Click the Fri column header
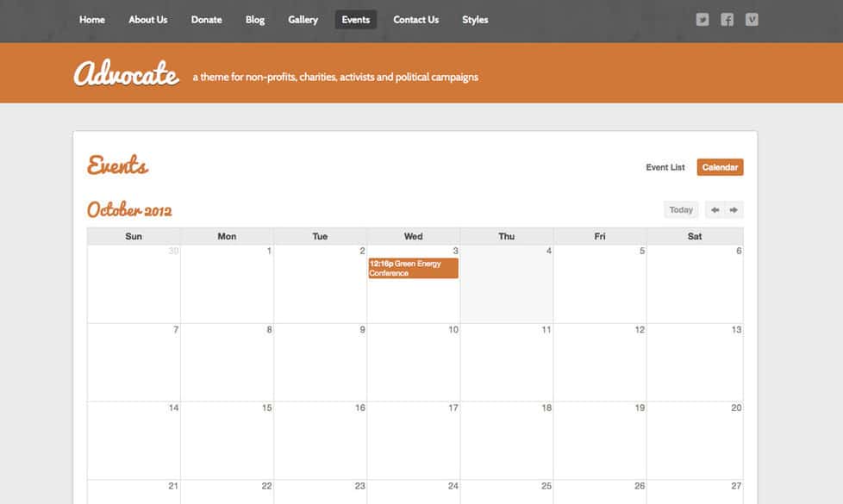Viewport: 843px width, 504px height. coord(600,236)
